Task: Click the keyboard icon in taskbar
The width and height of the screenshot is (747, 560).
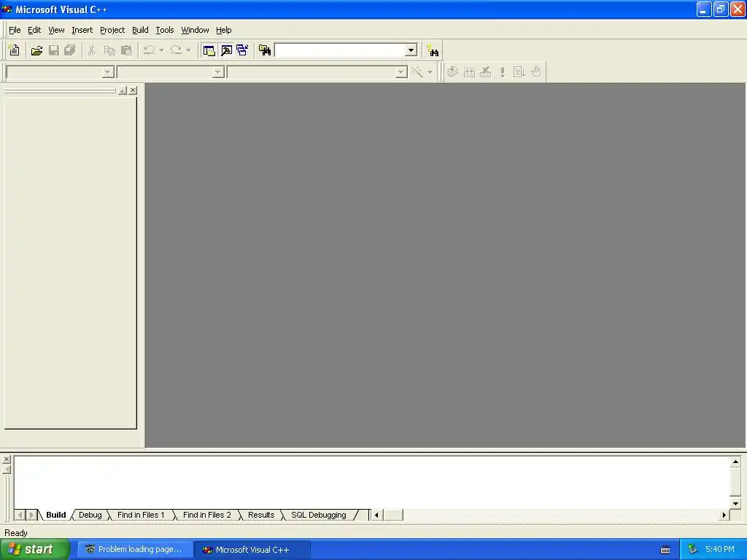Action: [x=665, y=550]
